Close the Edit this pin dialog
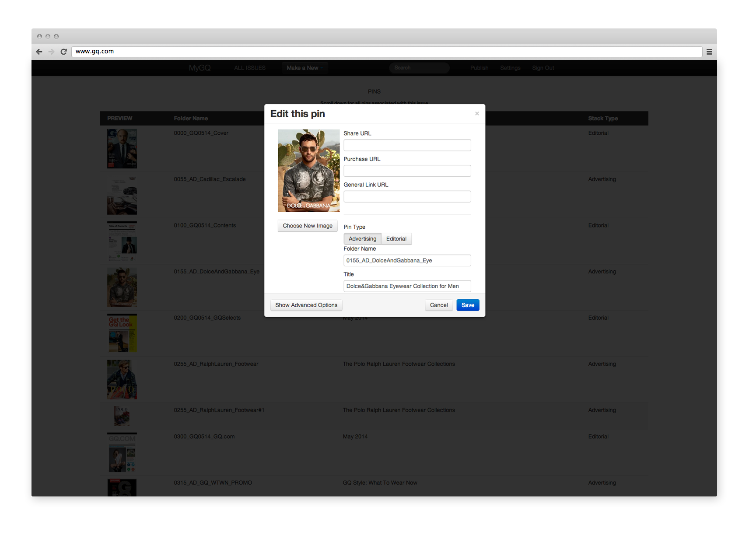This screenshot has width=756, height=559. 477,114
